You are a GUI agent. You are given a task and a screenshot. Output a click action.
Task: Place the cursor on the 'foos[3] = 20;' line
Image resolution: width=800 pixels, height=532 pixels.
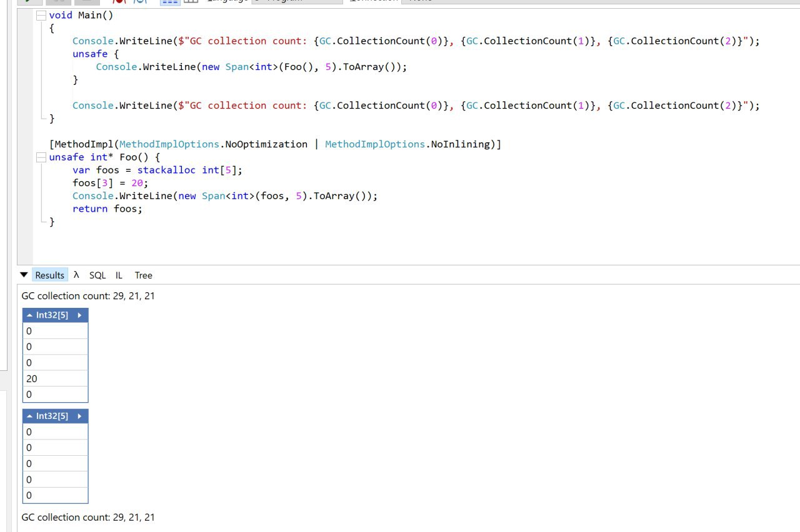point(111,183)
